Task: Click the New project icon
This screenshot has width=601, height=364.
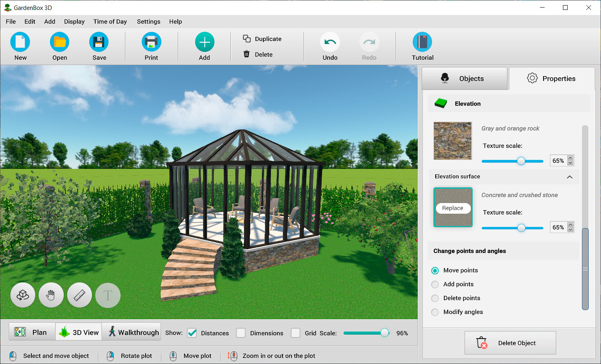Action: (20, 42)
